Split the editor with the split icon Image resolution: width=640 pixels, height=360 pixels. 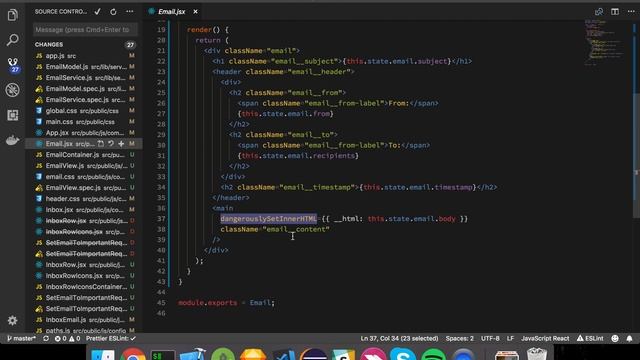point(615,11)
